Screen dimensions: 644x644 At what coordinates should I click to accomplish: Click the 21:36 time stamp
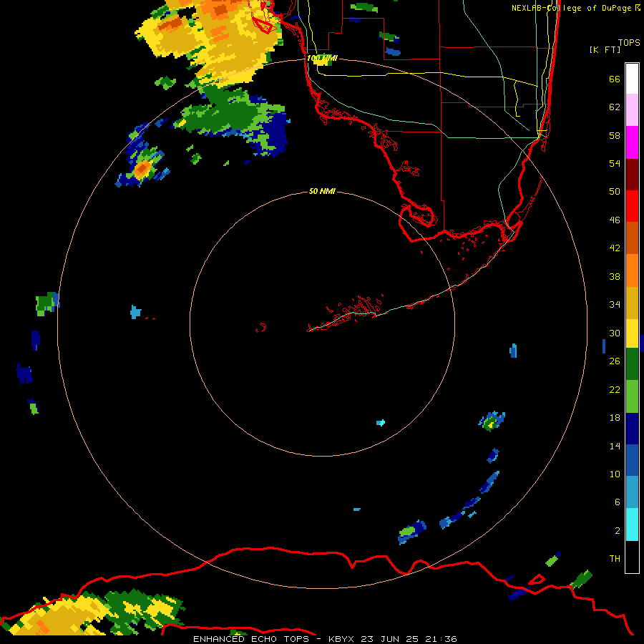(x=441, y=639)
